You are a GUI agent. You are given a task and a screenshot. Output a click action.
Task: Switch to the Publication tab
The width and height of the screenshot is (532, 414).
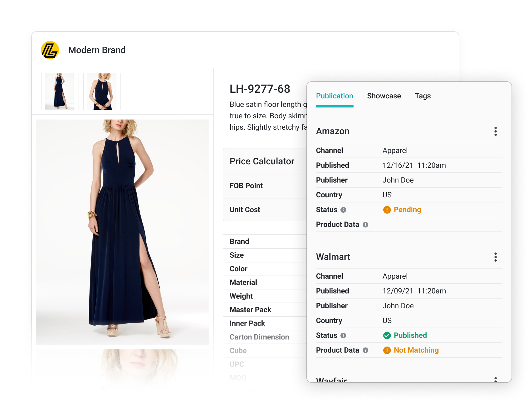click(x=334, y=96)
